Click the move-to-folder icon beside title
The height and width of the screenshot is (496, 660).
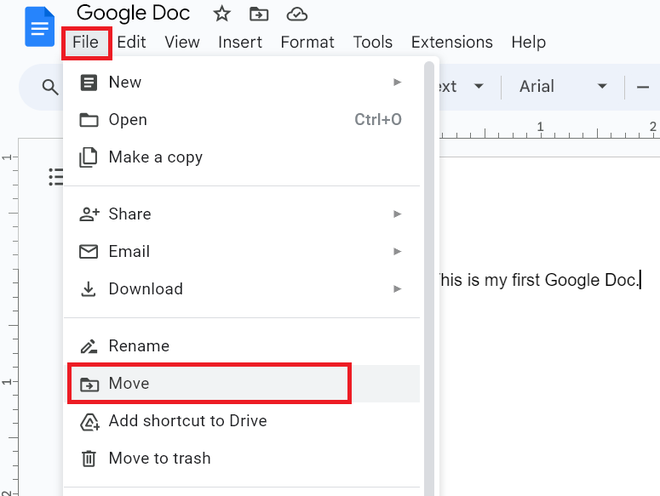(258, 14)
